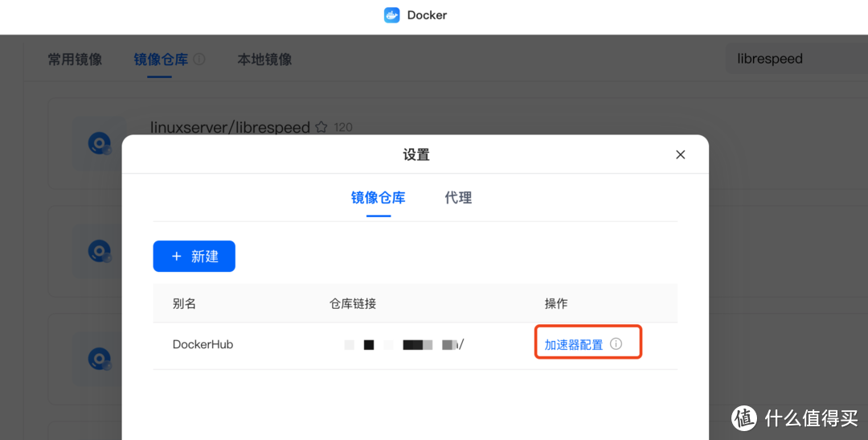This screenshot has height=440, width=868.
Task: Click the 仓库链接 column header
Action: (353, 304)
